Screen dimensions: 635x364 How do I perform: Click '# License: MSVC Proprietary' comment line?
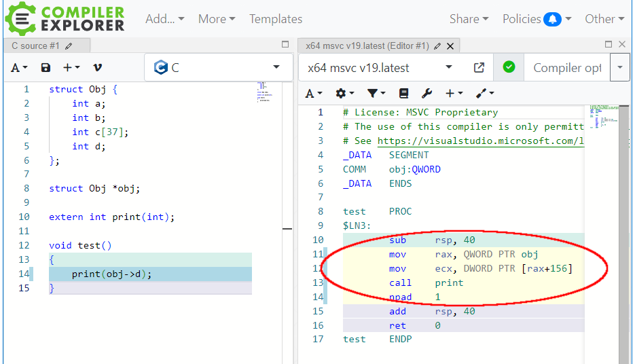(x=420, y=112)
